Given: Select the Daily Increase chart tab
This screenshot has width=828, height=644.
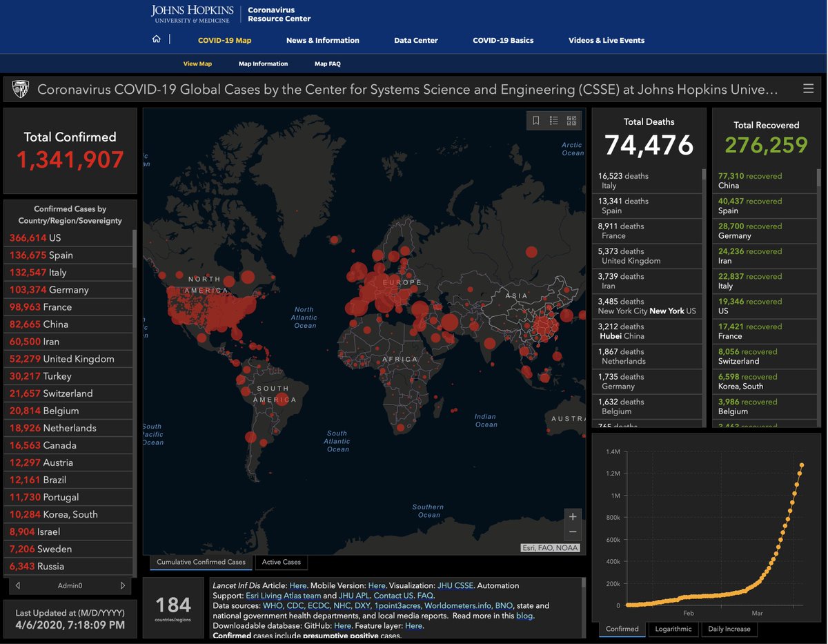Looking at the screenshot, I should point(729,629).
